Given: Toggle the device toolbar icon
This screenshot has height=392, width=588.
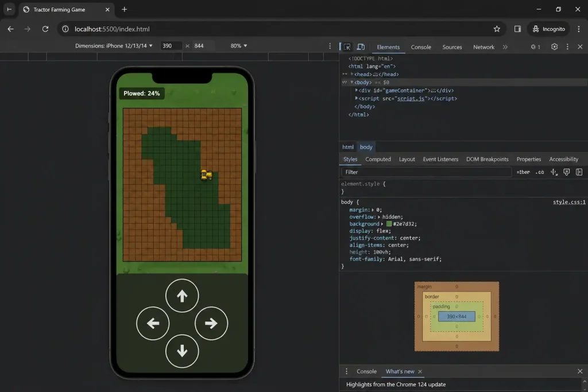Looking at the screenshot, I should point(361,47).
